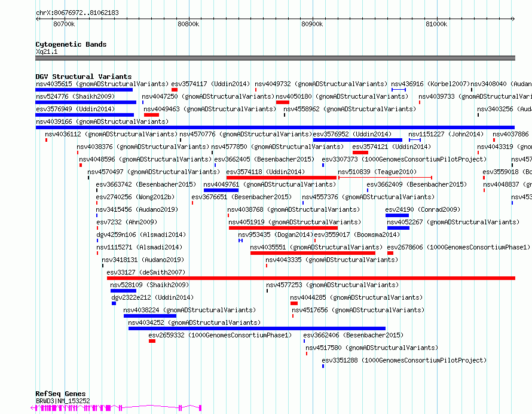Click the 80900k ruler tick label
The height and width of the screenshot is (414, 532).
pyautogui.click(x=312, y=25)
